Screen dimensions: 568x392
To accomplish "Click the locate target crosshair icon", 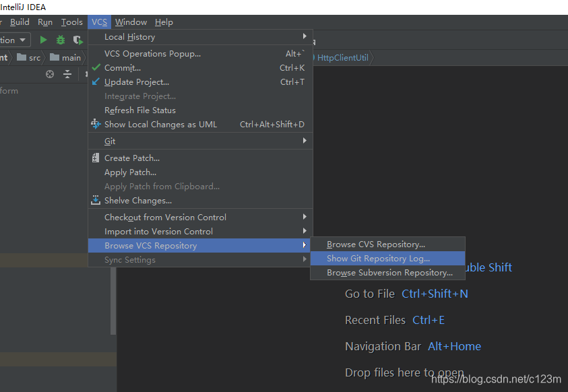I will [x=50, y=74].
